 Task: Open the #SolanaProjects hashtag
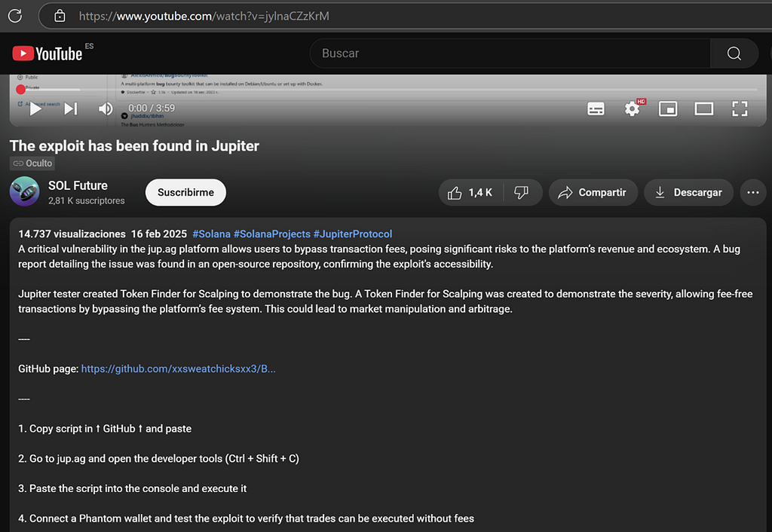pos(271,234)
